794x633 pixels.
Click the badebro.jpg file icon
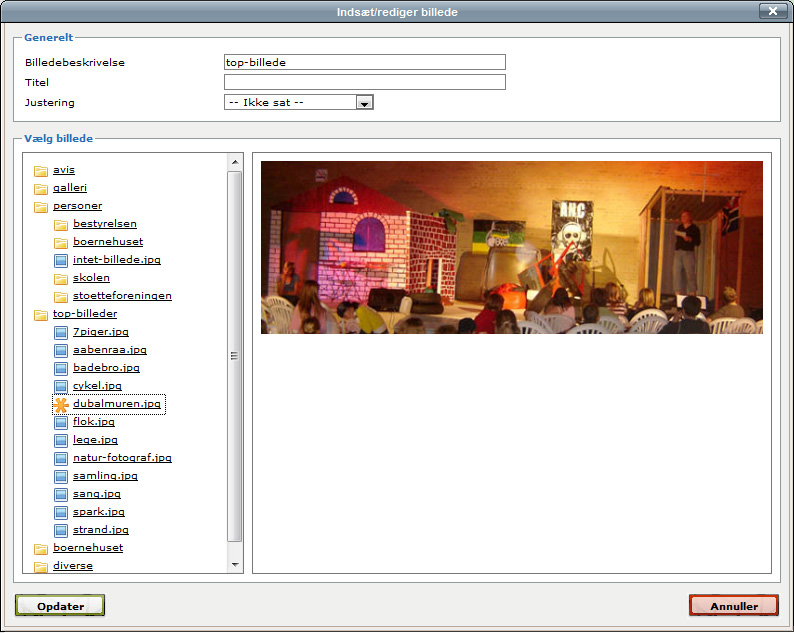click(x=61, y=368)
